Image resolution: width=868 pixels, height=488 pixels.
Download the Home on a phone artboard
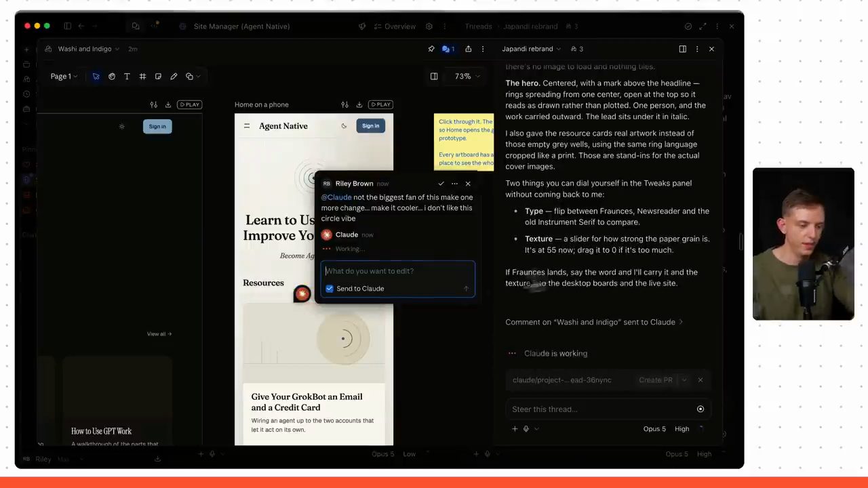[359, 104]
